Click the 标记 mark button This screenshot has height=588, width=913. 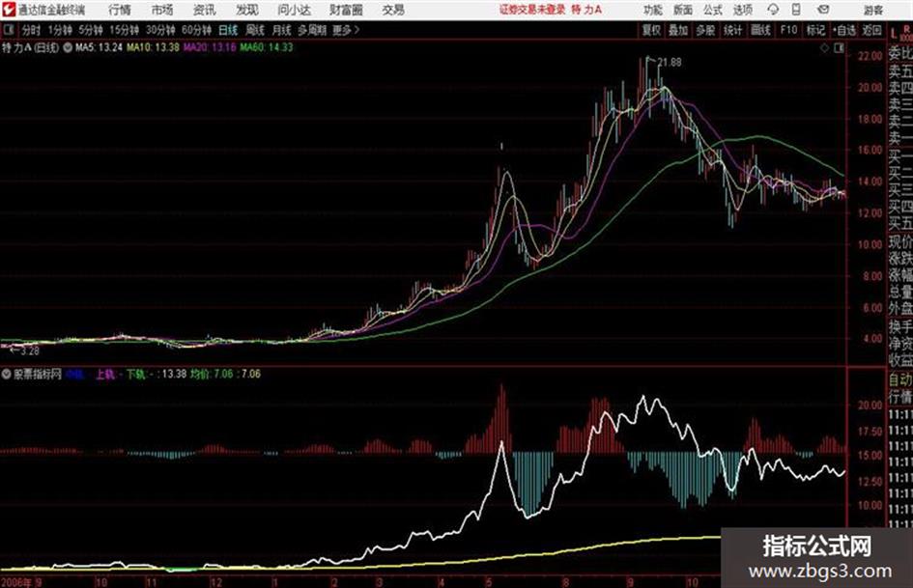click(815, 30)
